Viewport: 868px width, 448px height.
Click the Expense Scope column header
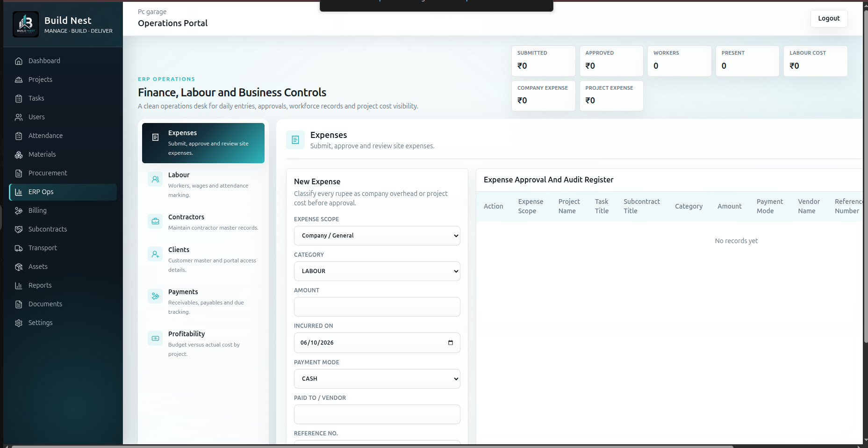tap(531, 206)
